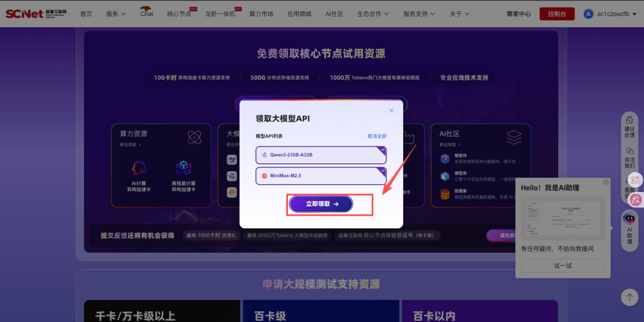Close the AI助理 popup
Viewport: 644px width, 322px height.
click(x=606, y=181)
